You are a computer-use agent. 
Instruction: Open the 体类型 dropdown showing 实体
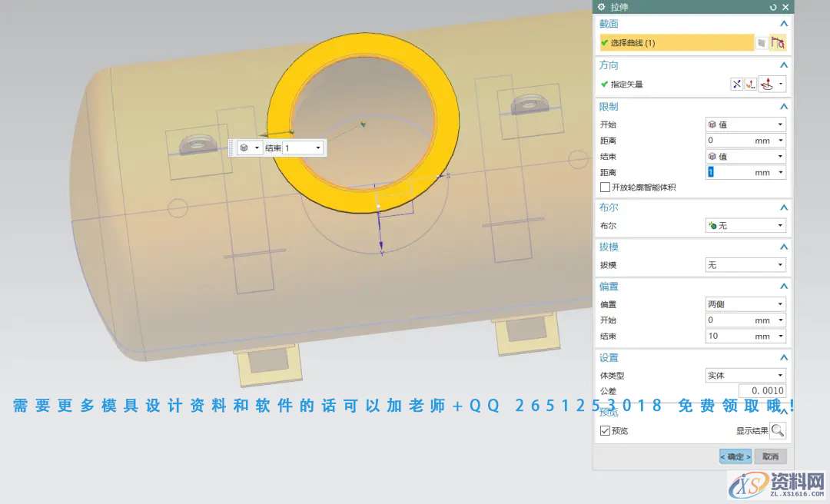pyautogui.click(x=745, y=376)
